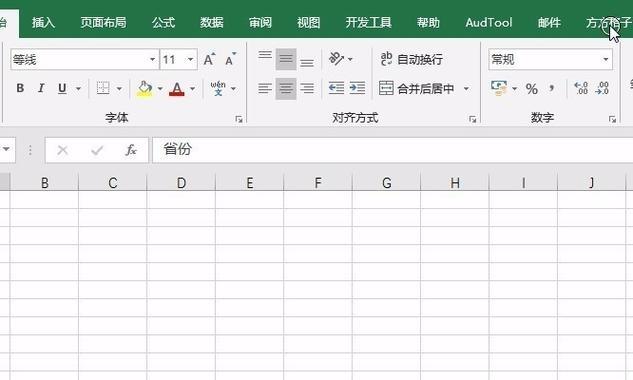The height and width of the screenshot is (380, 633).
Task: Switch to 审阅 tab
Action: tap(260, 22)
